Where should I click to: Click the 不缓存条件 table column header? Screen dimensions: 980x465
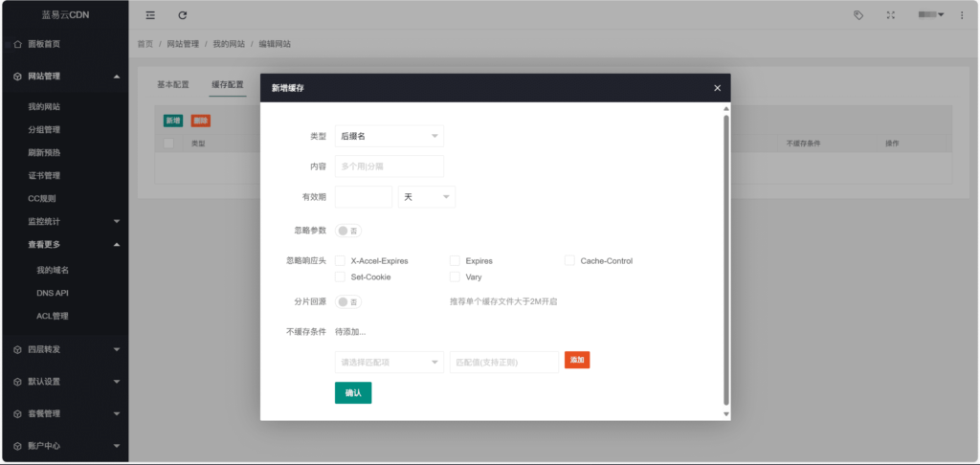tap(803, 144)
